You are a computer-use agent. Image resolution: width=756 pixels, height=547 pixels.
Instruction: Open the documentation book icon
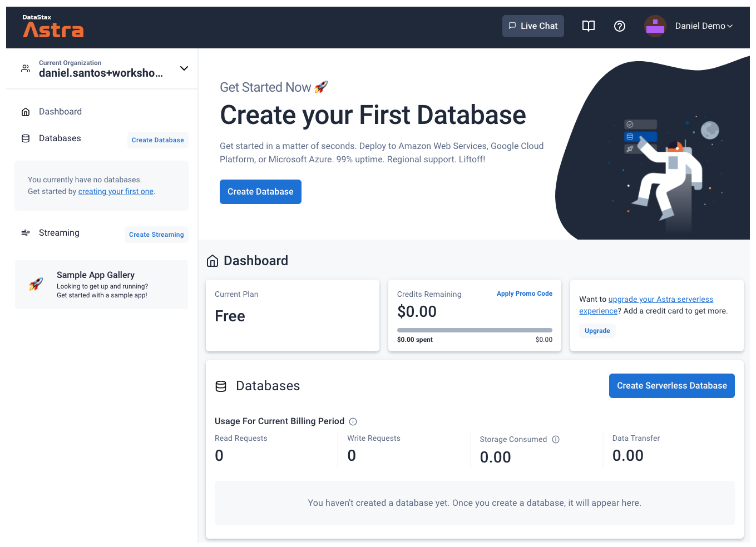point(588,26)
